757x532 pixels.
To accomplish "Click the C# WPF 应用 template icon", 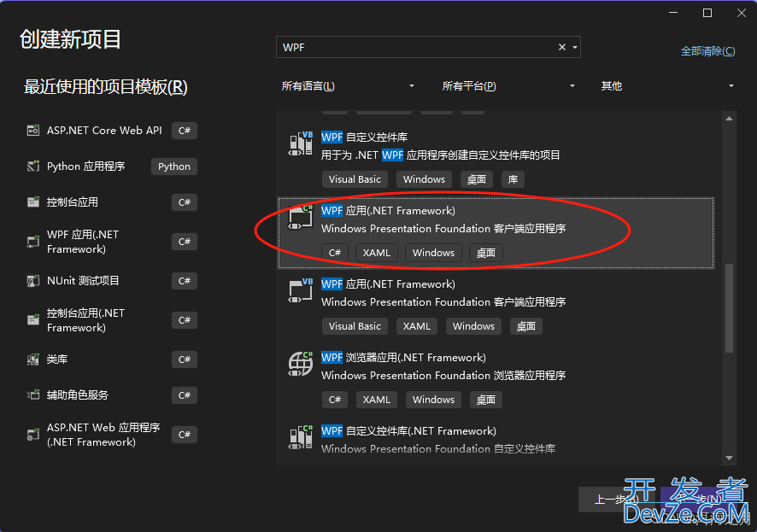I will point(300,218).
